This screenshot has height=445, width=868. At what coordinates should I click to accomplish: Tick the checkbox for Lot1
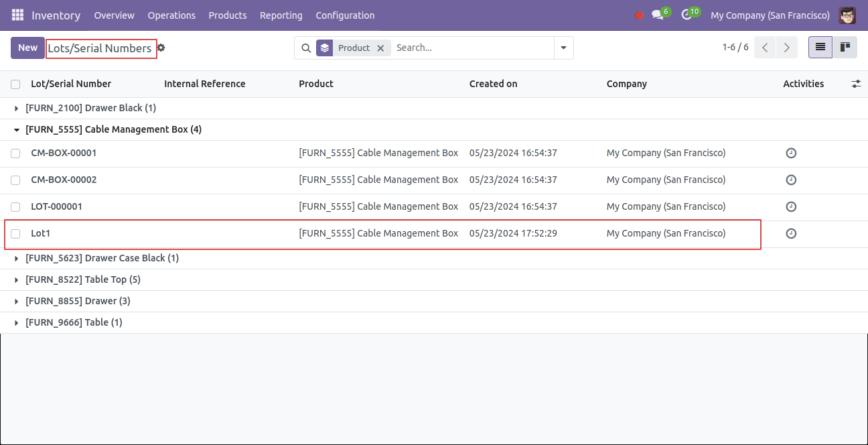15,234
